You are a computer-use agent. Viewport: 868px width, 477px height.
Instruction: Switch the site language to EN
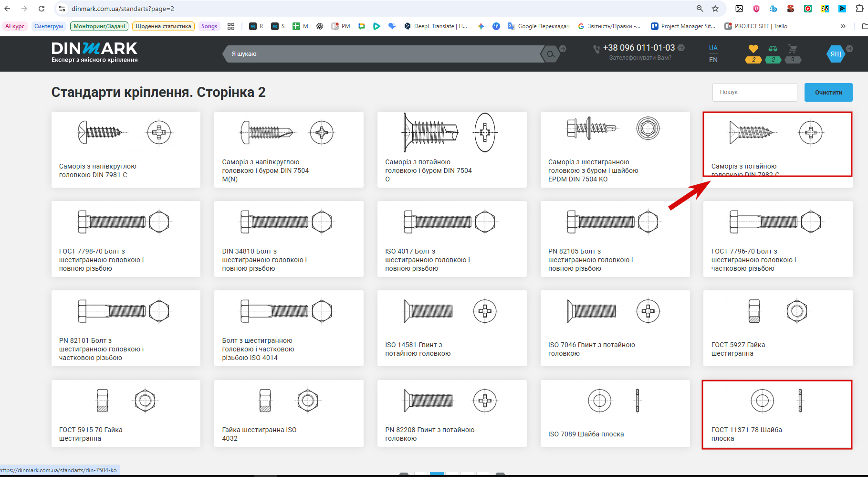(x=713, y=60)
